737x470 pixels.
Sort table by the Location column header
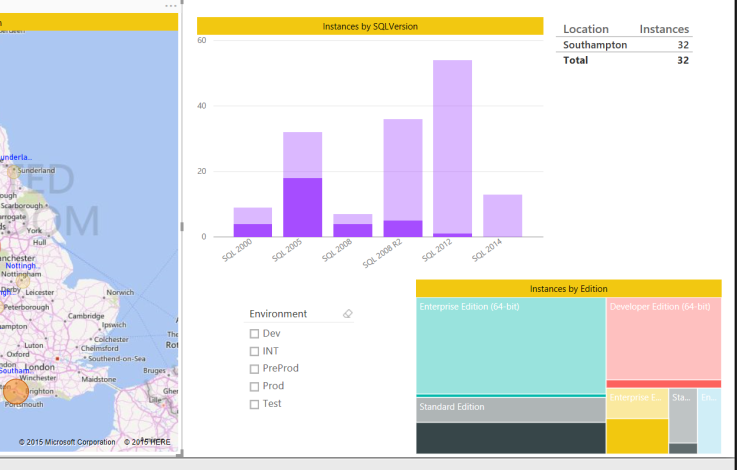585,29
